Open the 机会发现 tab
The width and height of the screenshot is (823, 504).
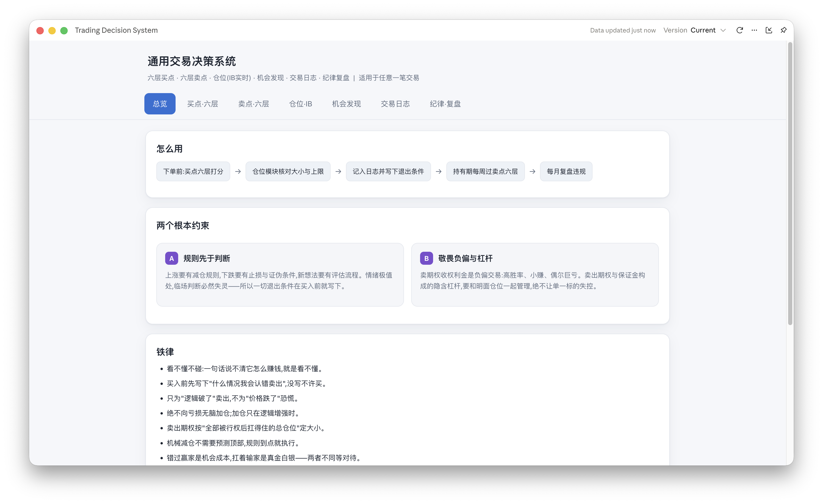point(346,104)
